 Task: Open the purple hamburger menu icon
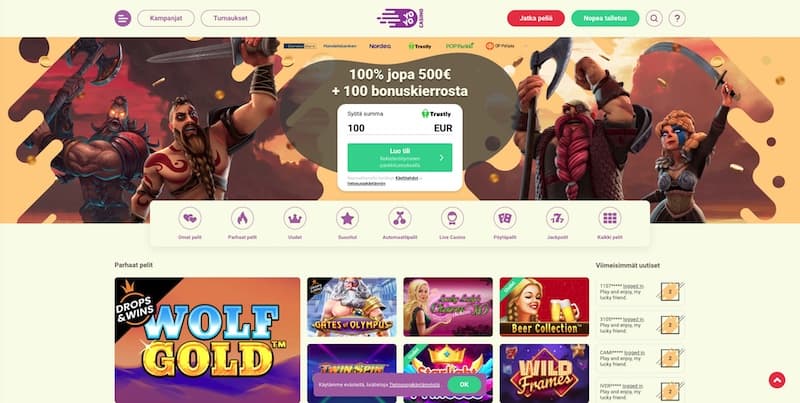click(x=122, y=18)
